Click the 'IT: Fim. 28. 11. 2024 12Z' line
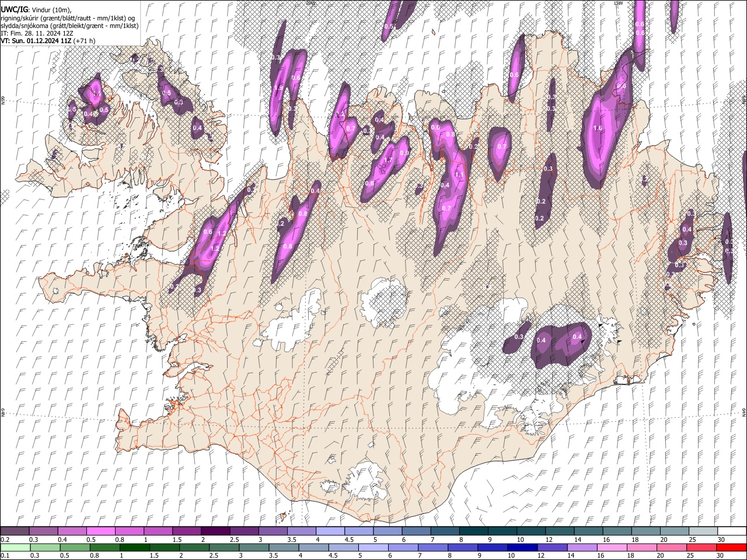 coord(37,33)
